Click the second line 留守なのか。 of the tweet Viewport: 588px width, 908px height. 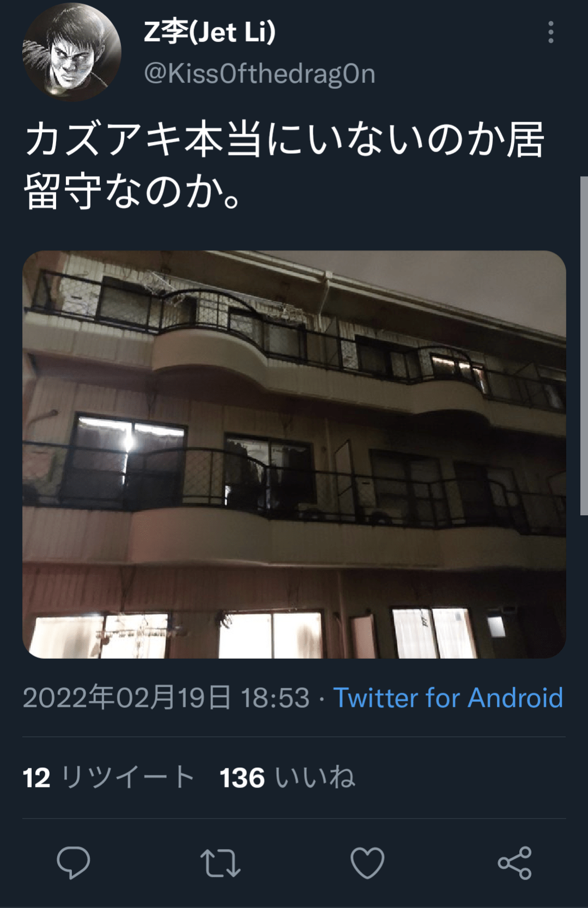point(132,191)
